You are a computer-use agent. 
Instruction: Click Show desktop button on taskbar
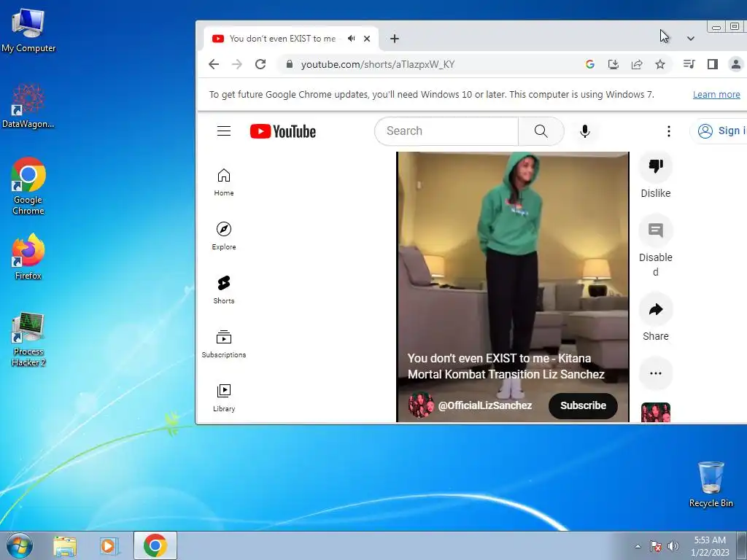(741, 545)
